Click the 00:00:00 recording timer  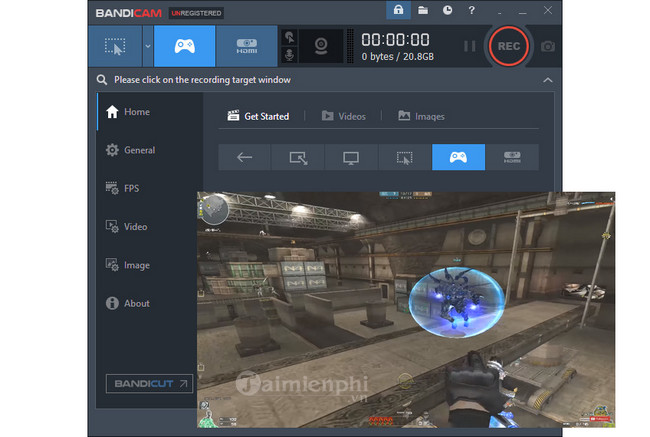[395, 40]
